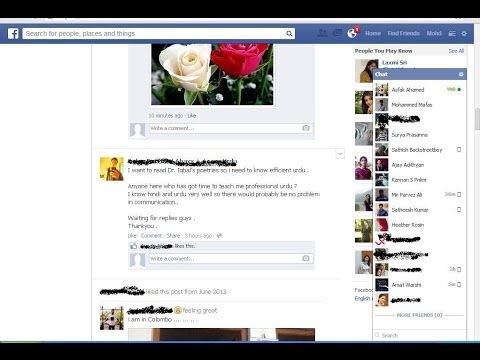Chat with Asfak Ahamed
Viewport: 480px width, 360px height.
click(419, 90)
